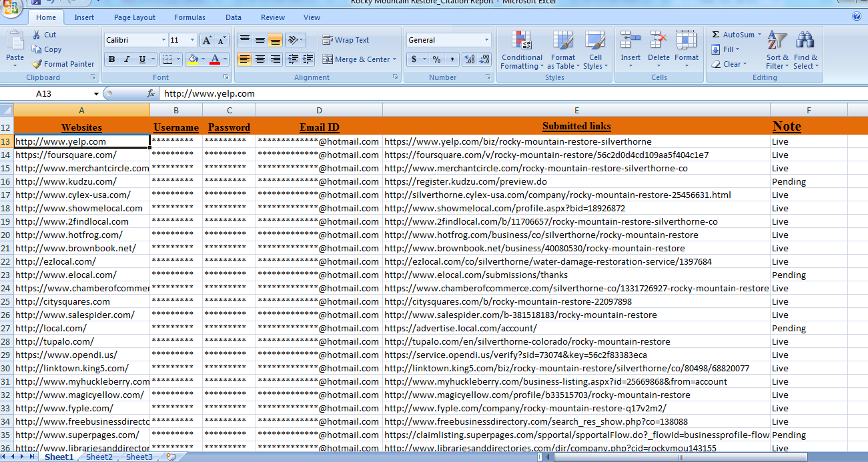The image size is (868, 462).
Task: Switch to the Formulas ribbon tab
Action: tap(189, 17)
